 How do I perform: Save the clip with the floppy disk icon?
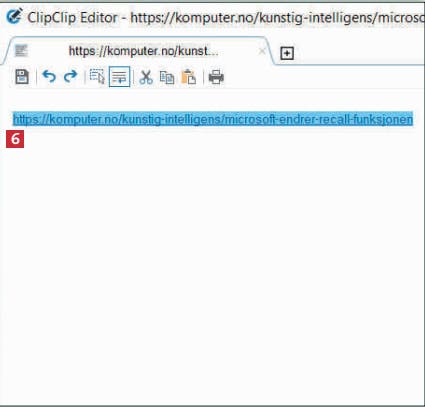pos(22,77)
